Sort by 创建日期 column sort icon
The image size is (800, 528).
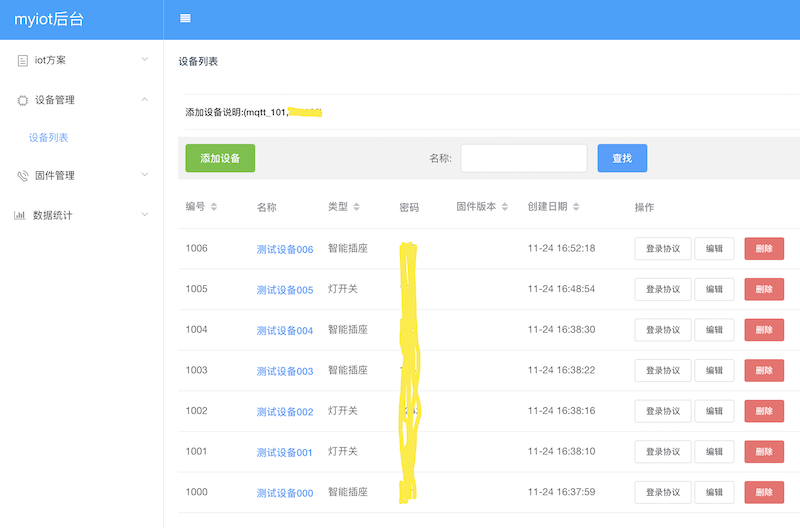(577, 207)
